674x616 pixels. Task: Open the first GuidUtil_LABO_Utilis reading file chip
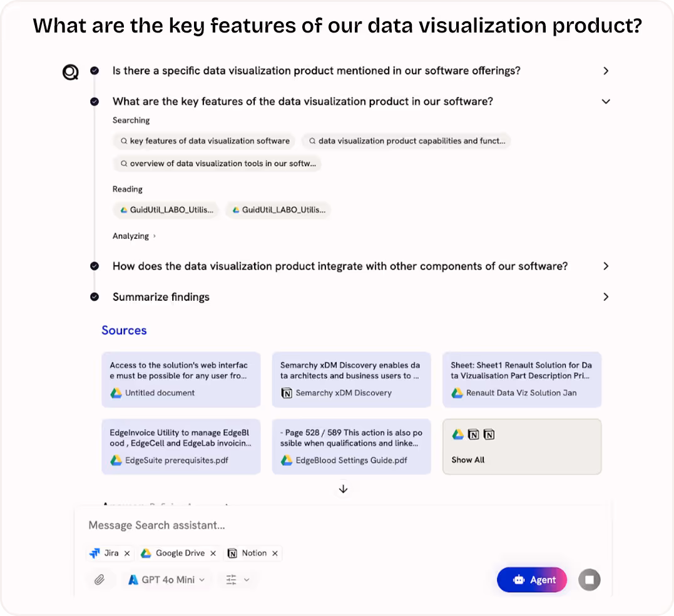[166, 210]
